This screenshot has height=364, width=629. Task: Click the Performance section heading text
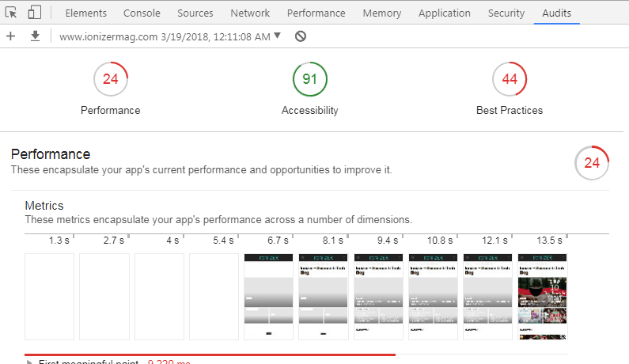pos(51,154)
